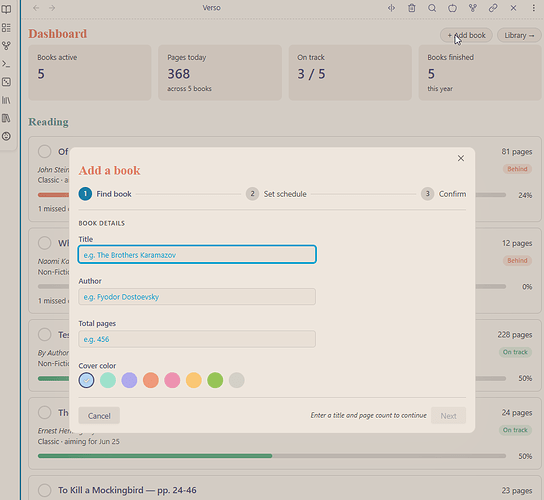Click the Ernest Hemingway 50% progress bar

tap(272, 456)
